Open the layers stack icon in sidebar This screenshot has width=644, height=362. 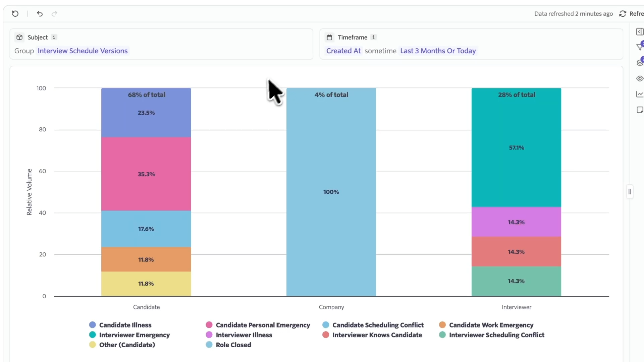(x=640, y=63)
